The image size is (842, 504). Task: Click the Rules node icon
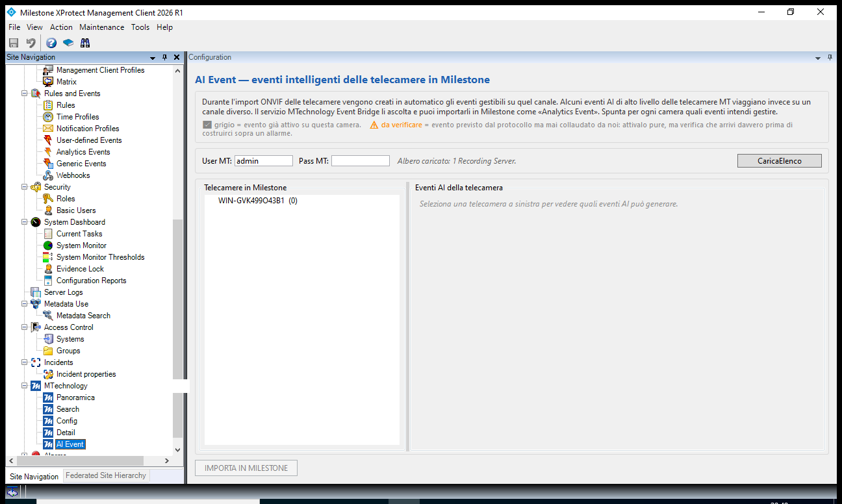[48, 105]
